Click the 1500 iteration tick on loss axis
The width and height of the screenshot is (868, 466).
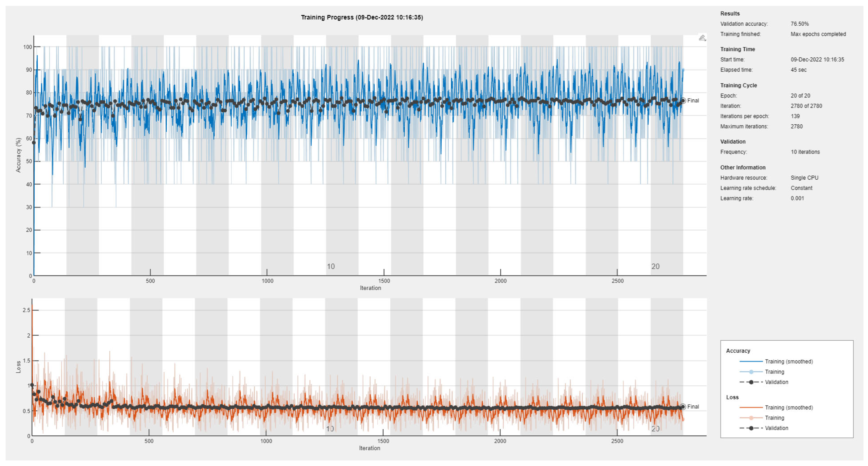(x=383, y=441)
